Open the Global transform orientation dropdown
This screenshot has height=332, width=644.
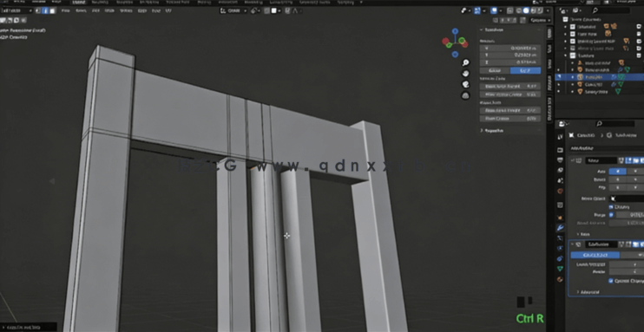click(233, 10)
